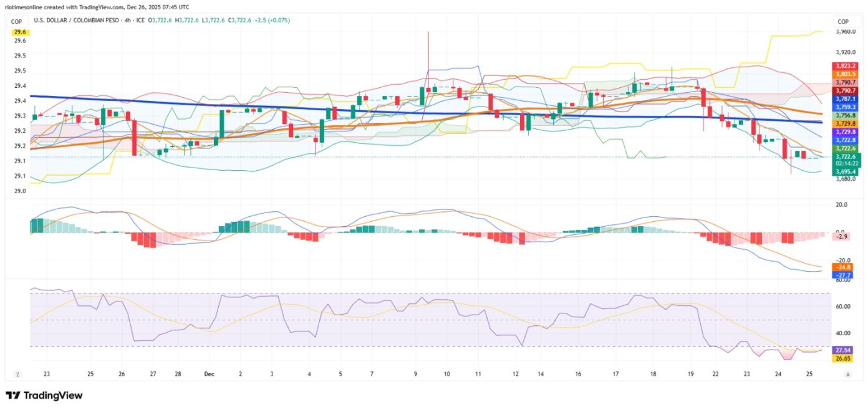Click the Close value C3,722.6
The image size is (868, 410).
tap(240, 21)
